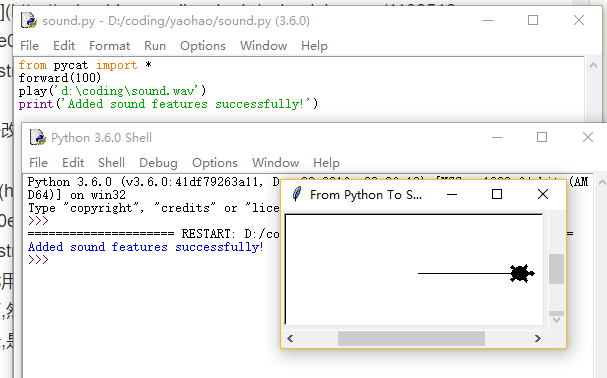
Task: Click the Python 3.6.0 Shell window icon
Action: pyautogui.click(x=38, y=137)
